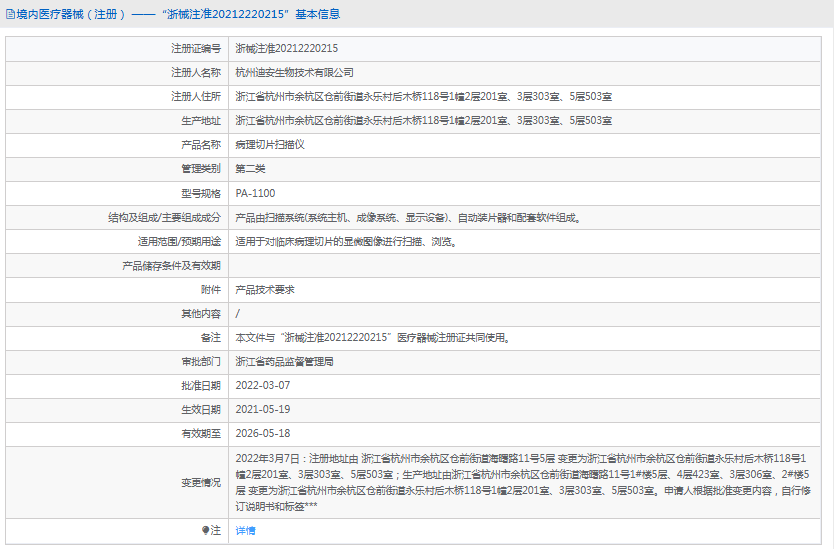Select the 注册人住所 address value

click(423, 97)
